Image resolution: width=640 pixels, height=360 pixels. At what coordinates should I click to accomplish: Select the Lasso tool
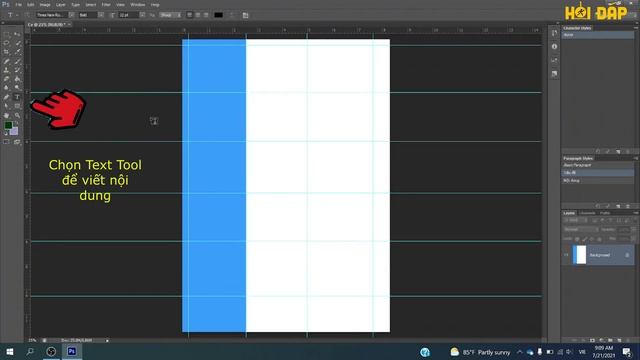point(6,43)
